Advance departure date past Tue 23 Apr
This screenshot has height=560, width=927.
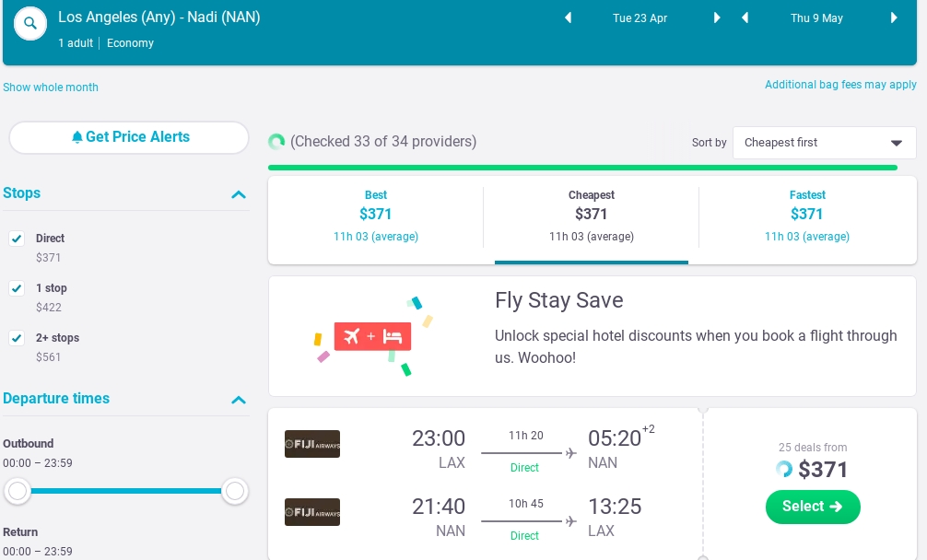717,17
